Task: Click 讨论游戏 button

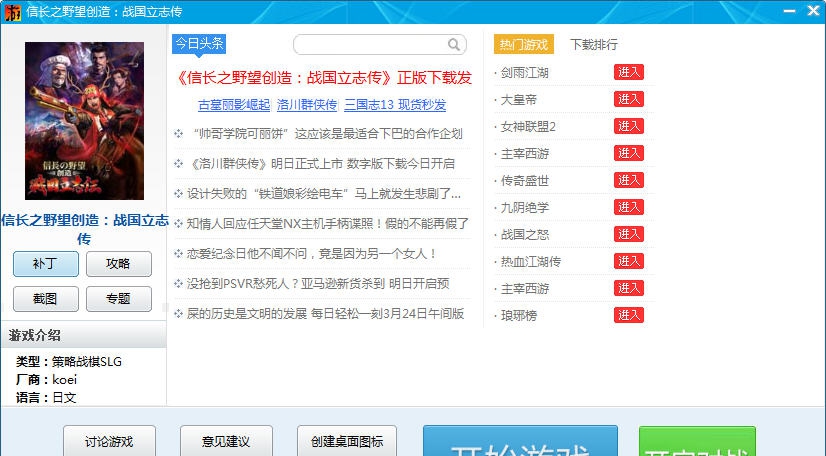Action: click(x=110, y=441)
